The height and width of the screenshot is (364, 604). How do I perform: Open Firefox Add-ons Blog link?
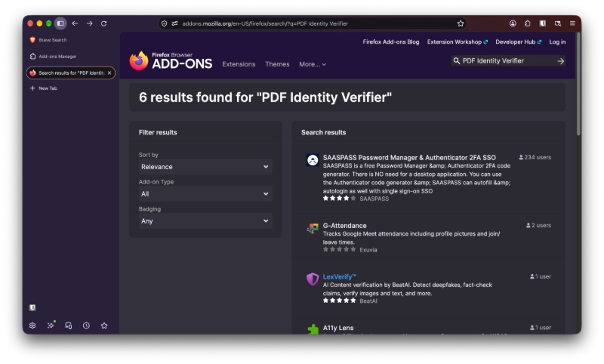(x=390, y=42)
